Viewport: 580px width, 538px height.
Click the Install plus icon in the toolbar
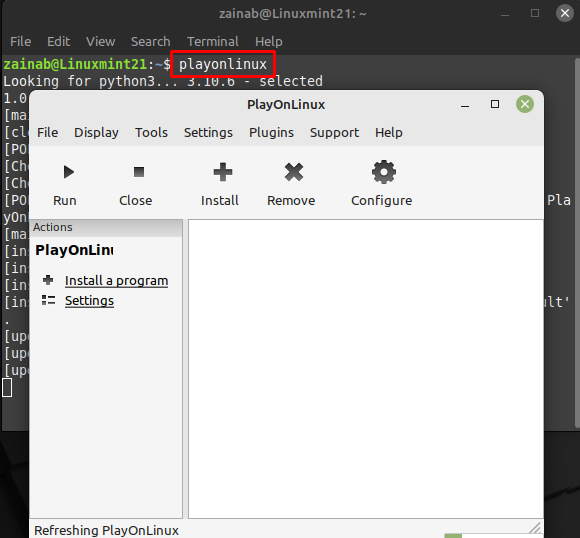pyautogui.click(x=223, y=172)
